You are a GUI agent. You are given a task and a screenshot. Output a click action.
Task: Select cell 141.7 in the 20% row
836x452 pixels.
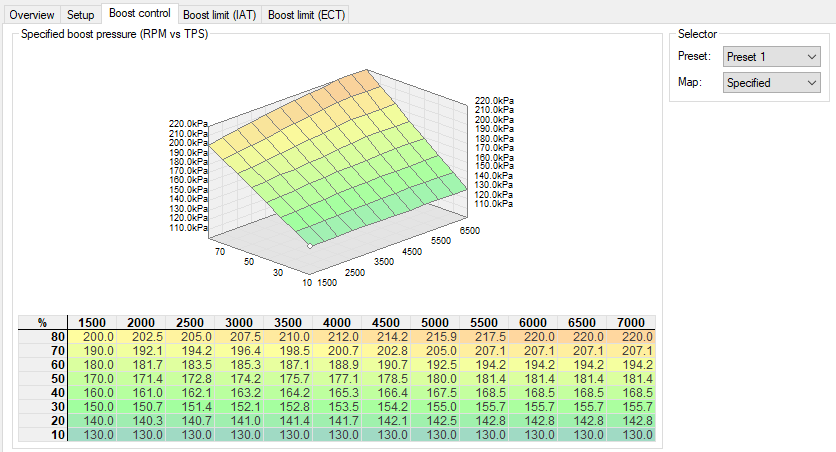tap(337, 421)
